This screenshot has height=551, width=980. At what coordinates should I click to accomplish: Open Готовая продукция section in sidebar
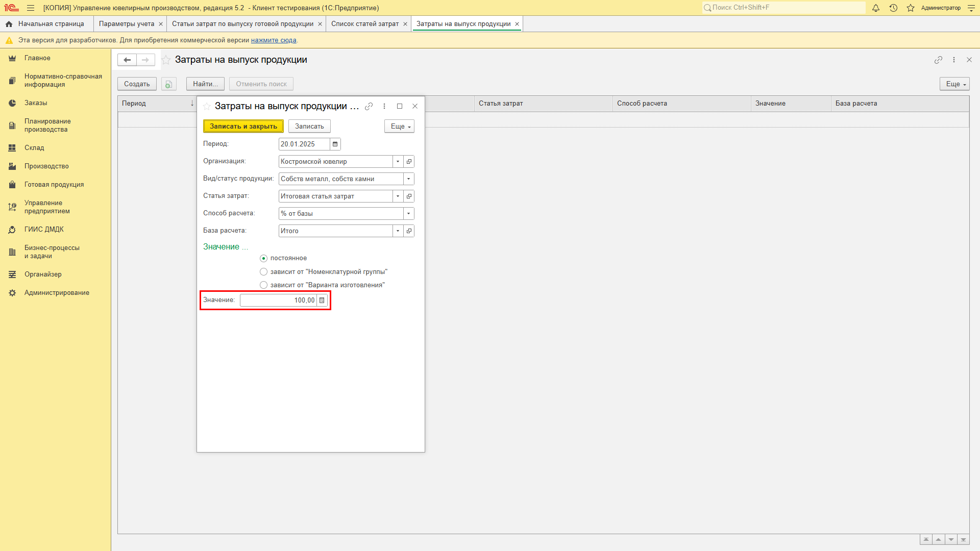(x=54, y=185)
